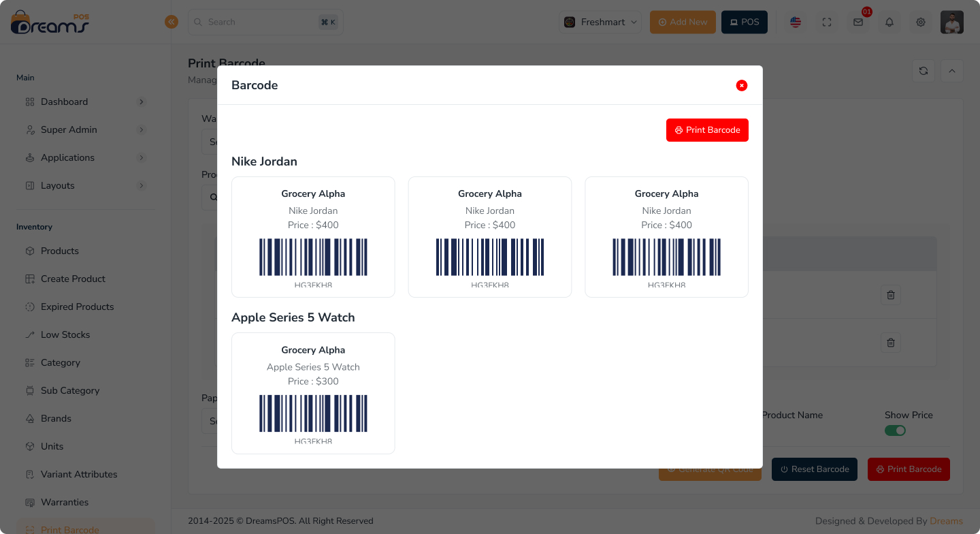Change language via the US flag icon
980x534 pixels.
click(x=795, y=22)
